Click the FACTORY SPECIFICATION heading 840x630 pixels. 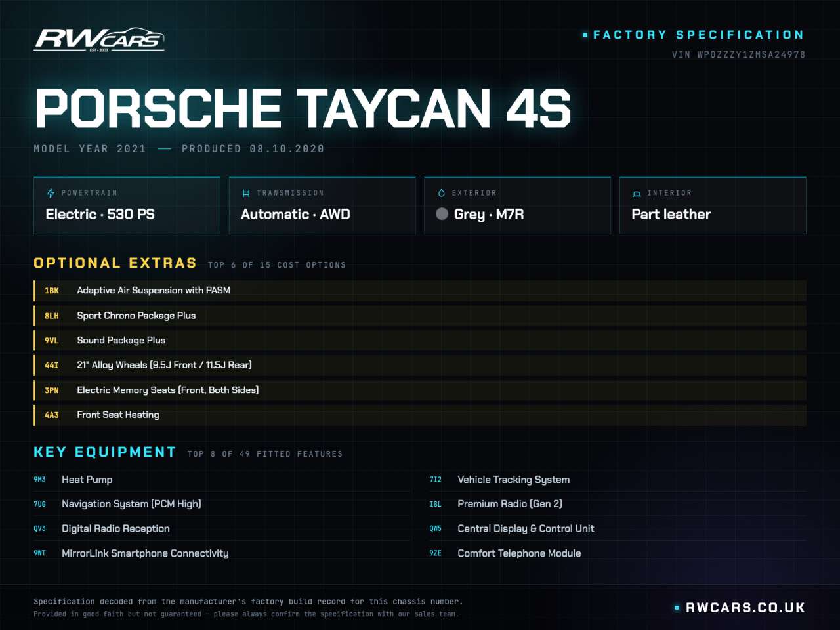pyautogui.click(x=698, y=35)
